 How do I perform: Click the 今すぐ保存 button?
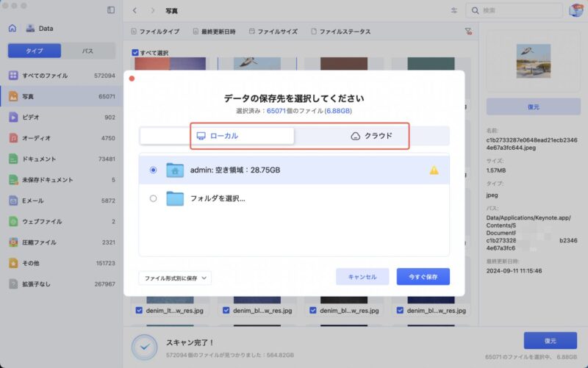pyautogui.click(x=423, y=277)
